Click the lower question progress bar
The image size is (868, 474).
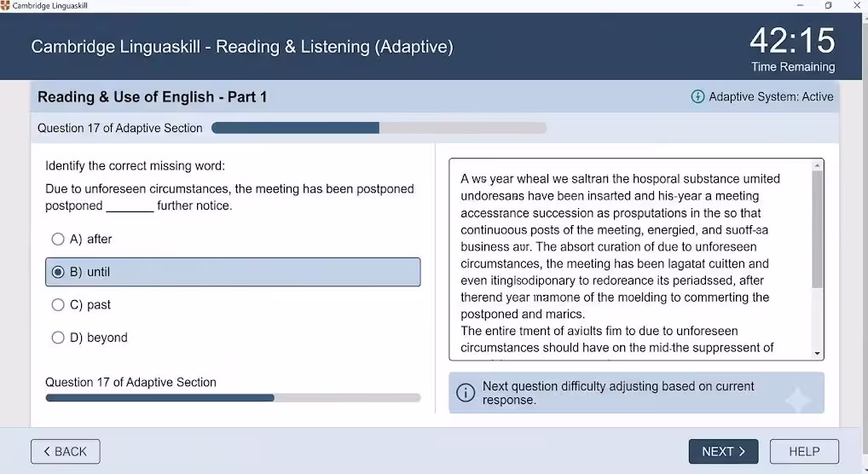coord(233,397)
